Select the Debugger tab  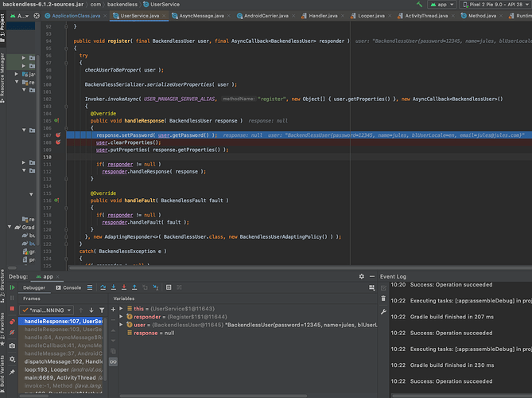pos(34,287)
